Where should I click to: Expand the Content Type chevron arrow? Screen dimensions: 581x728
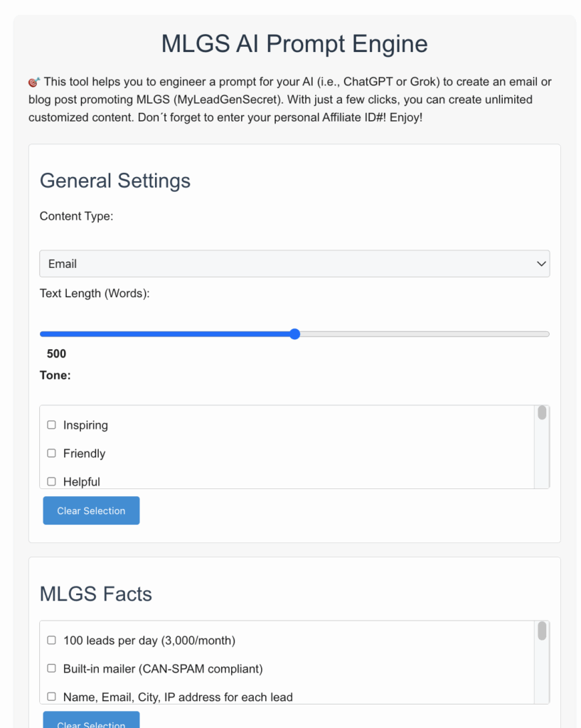click(x=541, y=264)
